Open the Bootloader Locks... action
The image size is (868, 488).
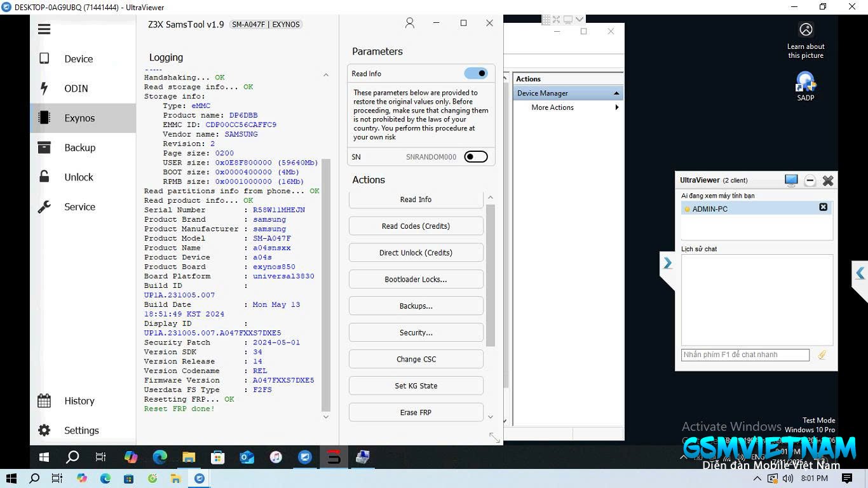click(x=416, y=280)
